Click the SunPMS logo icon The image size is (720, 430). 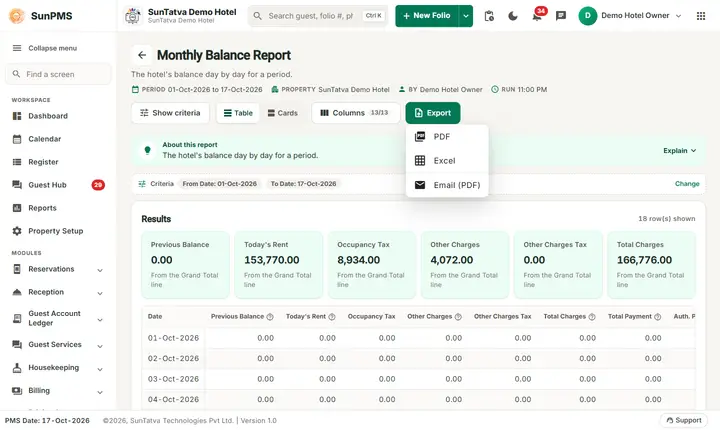point(17,16)
